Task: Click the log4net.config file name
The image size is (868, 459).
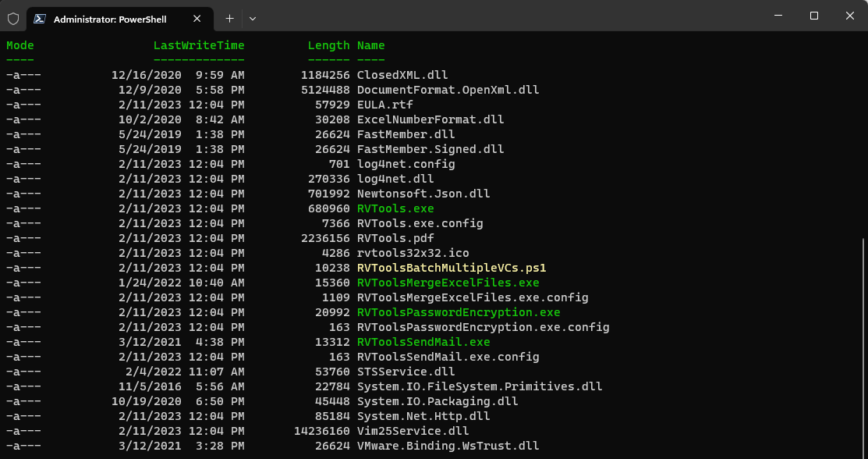Action: coord(406,165)
